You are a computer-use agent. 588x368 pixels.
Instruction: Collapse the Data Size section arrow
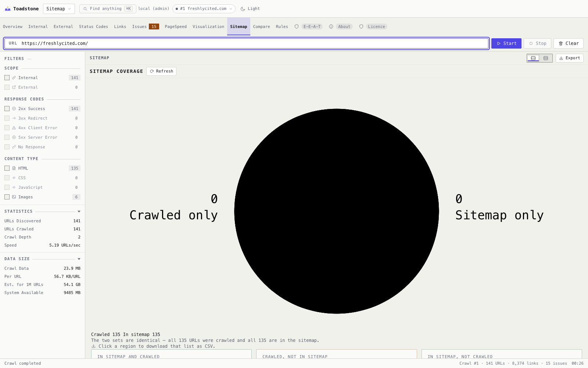click(79, 259)
